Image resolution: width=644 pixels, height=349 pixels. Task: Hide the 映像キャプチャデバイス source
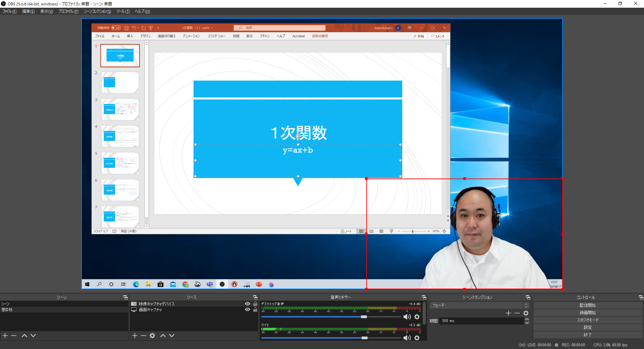248,304
